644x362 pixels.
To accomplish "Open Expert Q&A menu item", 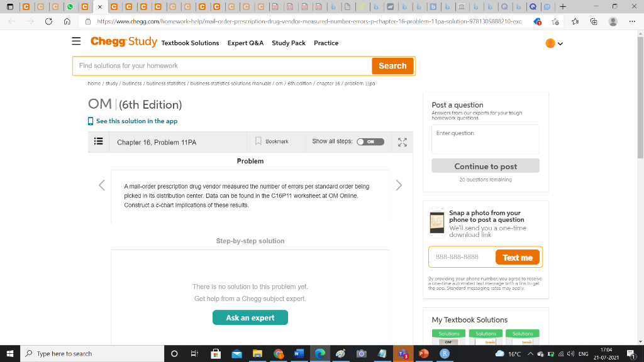I will [x=246, y=43].
